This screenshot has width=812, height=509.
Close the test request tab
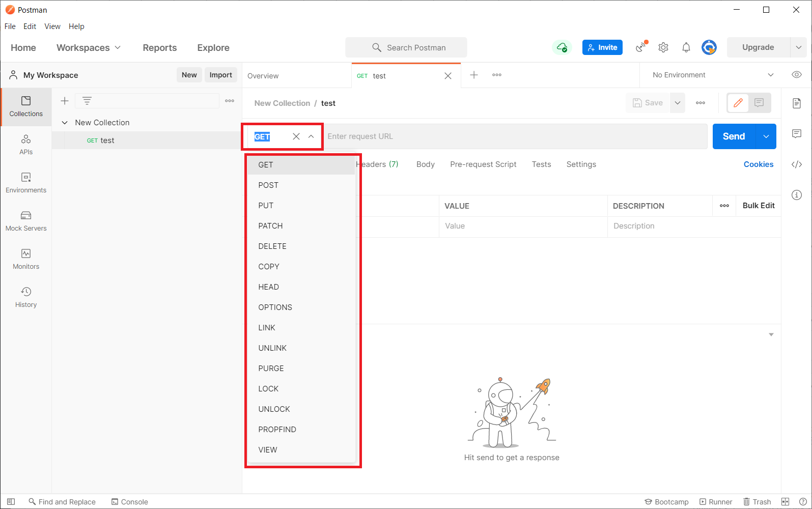click(x=448, y=76)
